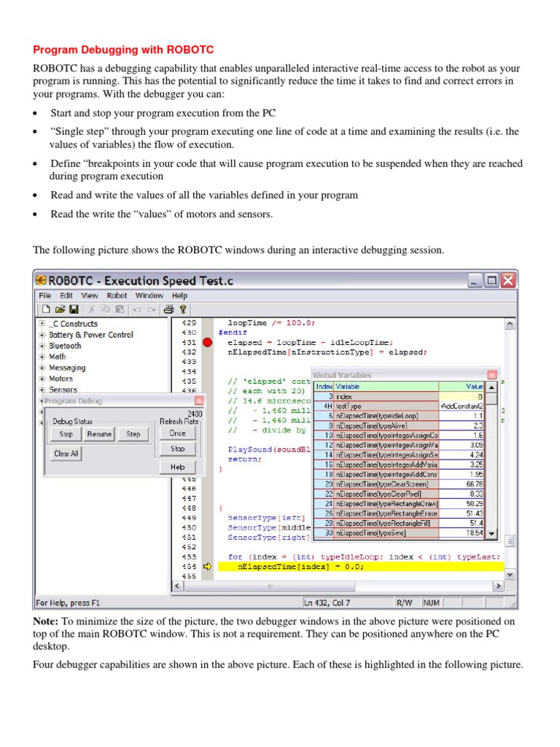Select the nElapsedTime(typeClearScreen) row

[x=399, y=484]
